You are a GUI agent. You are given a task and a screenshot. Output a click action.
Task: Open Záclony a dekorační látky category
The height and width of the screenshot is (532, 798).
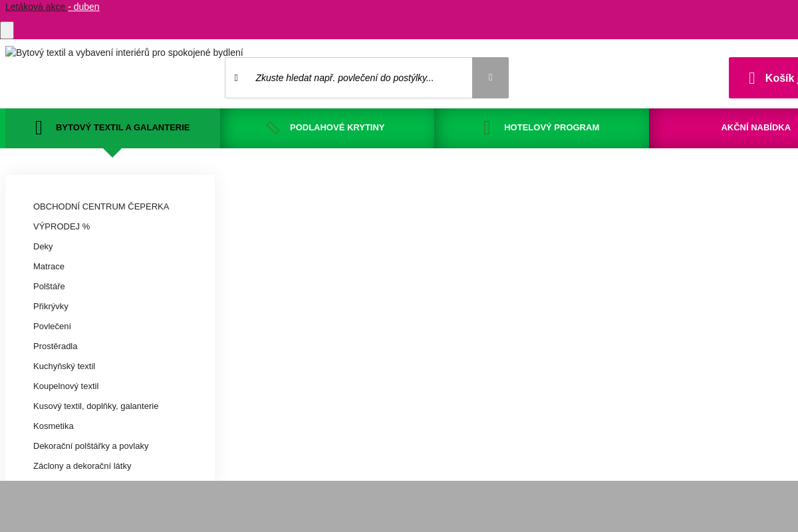pos(82,466)
